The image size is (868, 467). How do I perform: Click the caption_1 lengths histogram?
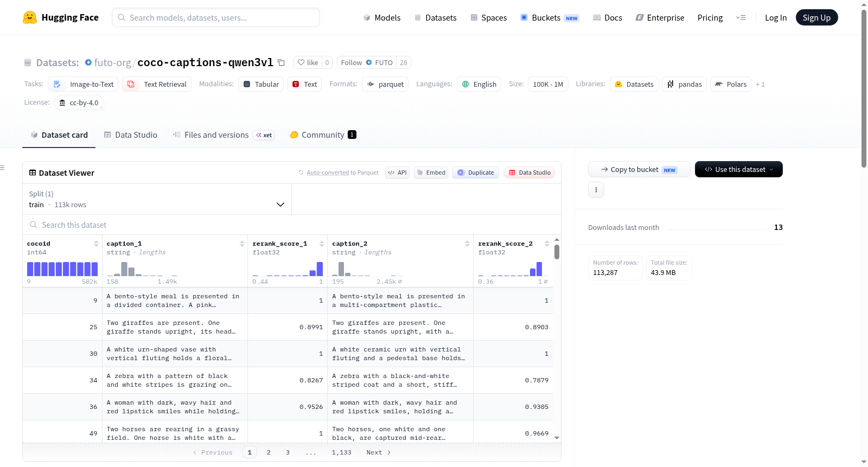[142, 269]
